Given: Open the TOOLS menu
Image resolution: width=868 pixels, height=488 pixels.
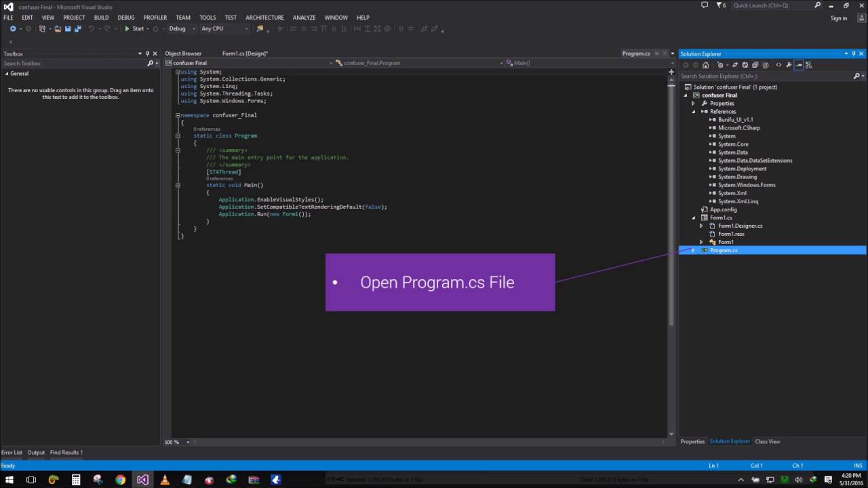Looking at the screenshot, I should point(208,18).
